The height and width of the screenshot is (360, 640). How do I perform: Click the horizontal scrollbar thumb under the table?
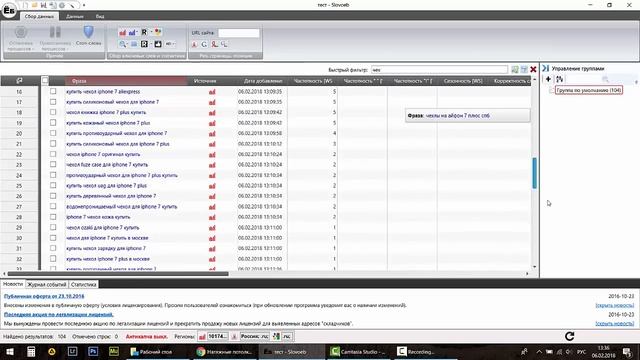pos(118,273)
